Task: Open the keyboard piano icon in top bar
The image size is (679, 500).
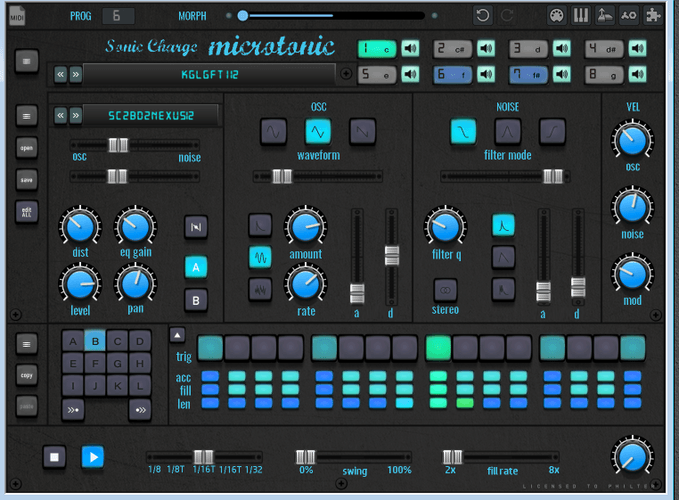Action: (x=581, y=16)
